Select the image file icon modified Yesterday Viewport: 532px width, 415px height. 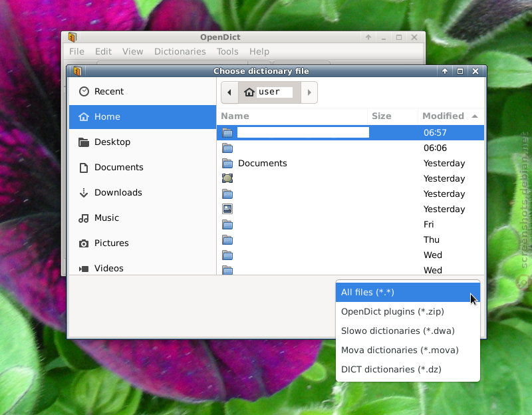[227, 209]
